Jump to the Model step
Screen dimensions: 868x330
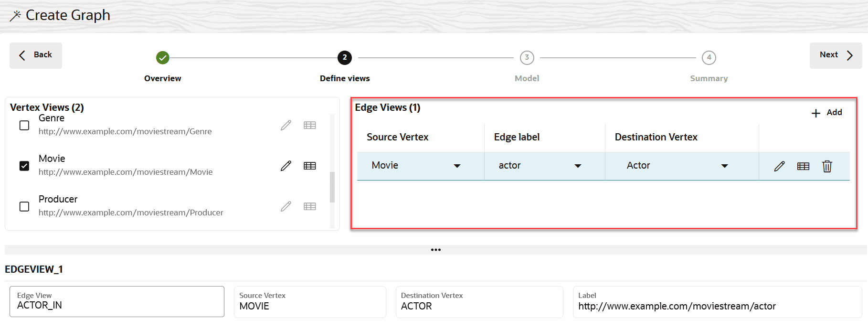coord(527,58)
